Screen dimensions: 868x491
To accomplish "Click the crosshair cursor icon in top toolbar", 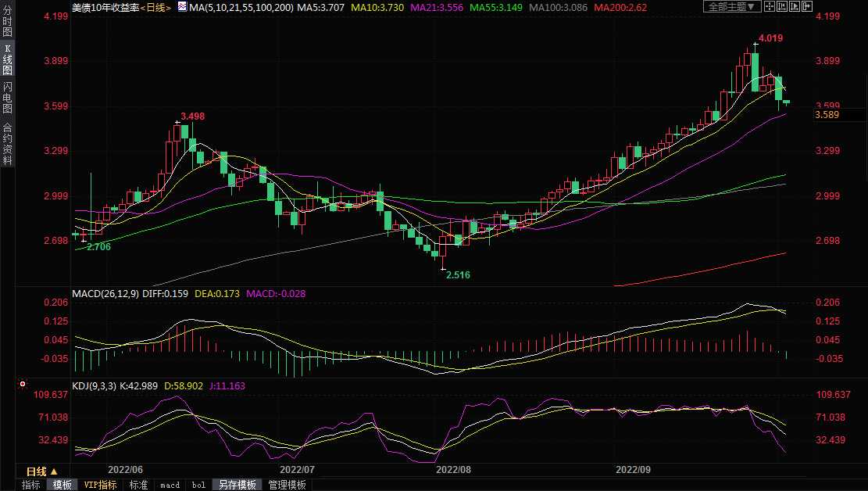I will (x=770, y=6).
